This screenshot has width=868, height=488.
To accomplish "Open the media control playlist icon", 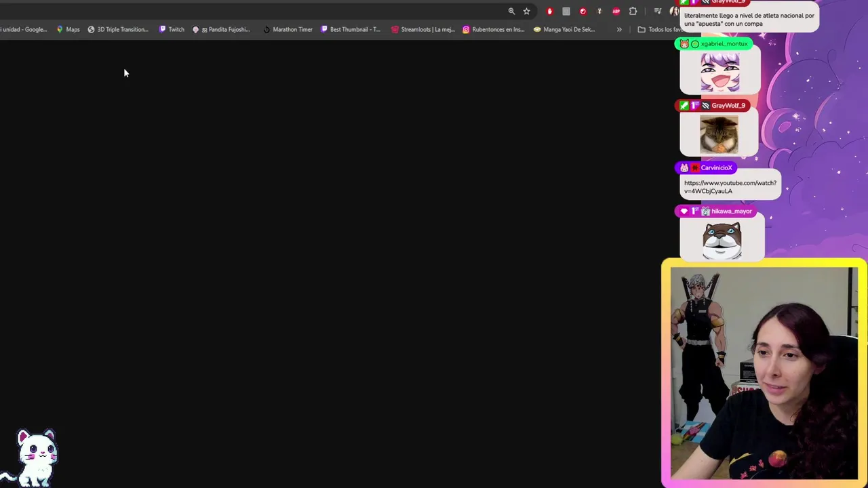I will click(657, 11).
